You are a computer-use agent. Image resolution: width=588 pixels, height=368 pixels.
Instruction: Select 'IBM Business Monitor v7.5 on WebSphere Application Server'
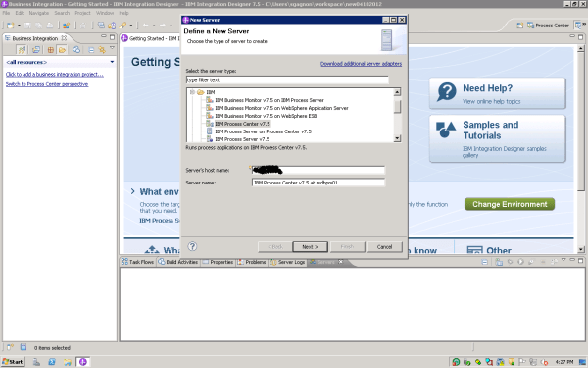click(x=281, y=108)
